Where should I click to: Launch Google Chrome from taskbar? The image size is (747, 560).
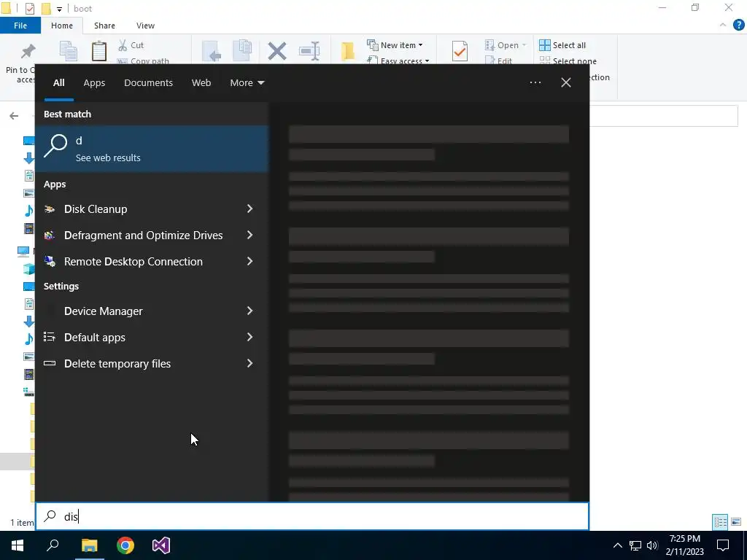(125, 545)
